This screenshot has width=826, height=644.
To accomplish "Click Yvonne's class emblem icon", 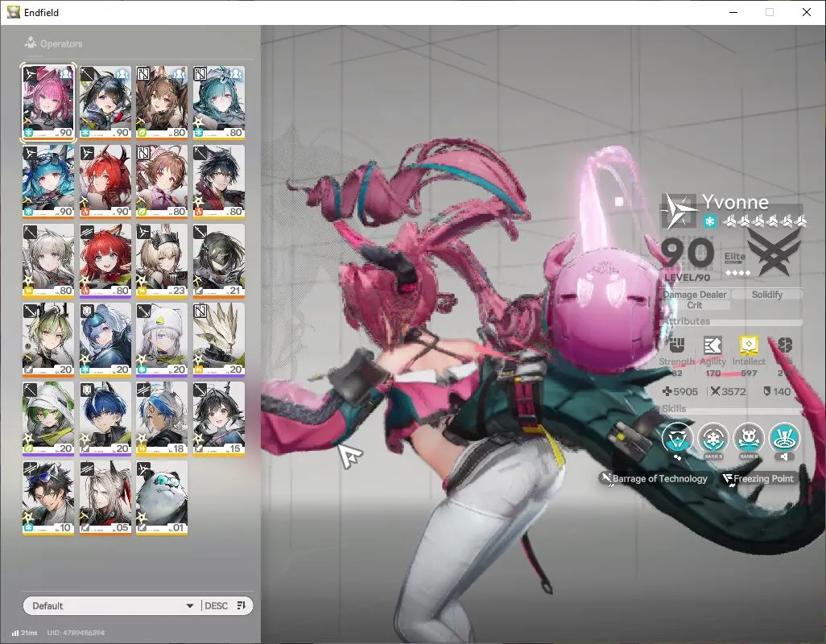I will click(x=679, y=211).
